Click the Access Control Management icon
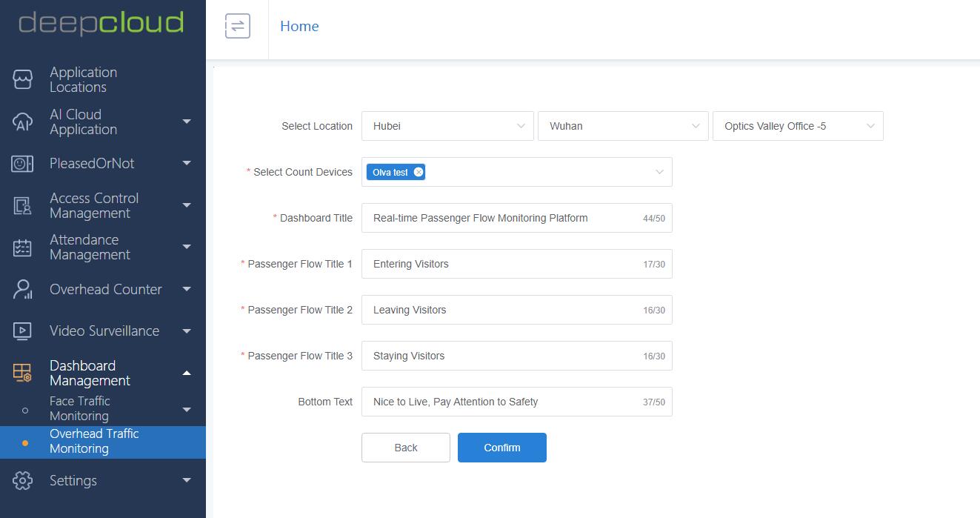The height and width of the screenshot is (518, 980). coord(23,205)
